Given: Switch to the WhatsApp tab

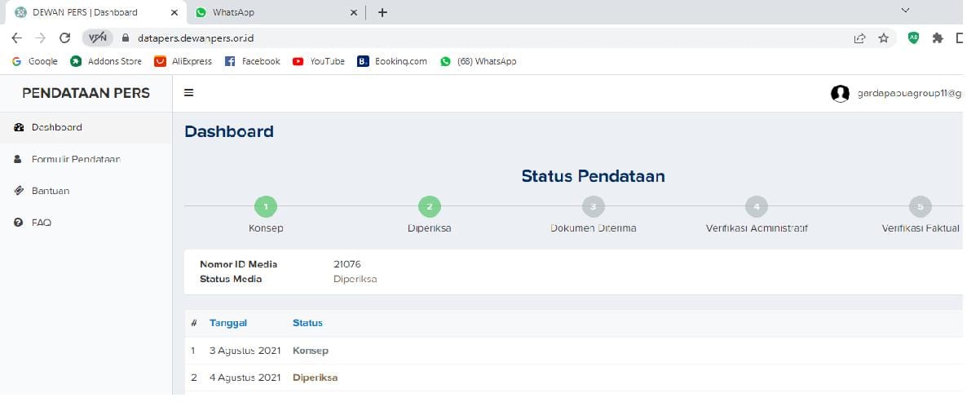Looking at the screenshot, I should coord(269,12).
